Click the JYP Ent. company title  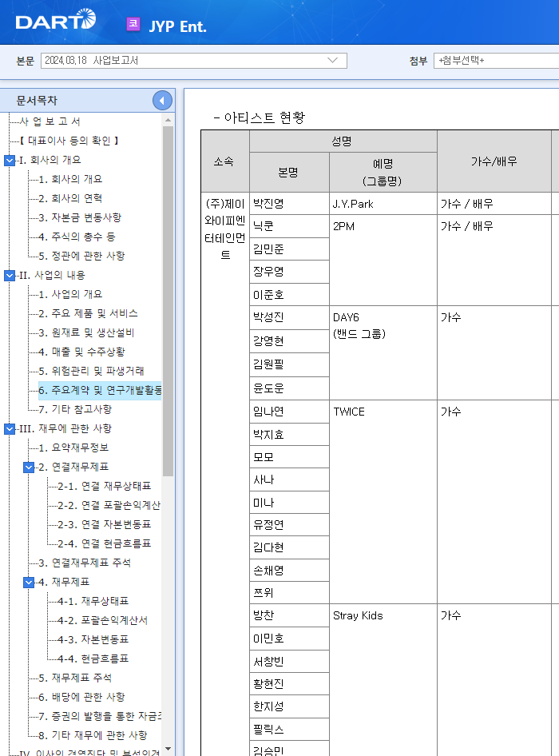click(177, 26)
